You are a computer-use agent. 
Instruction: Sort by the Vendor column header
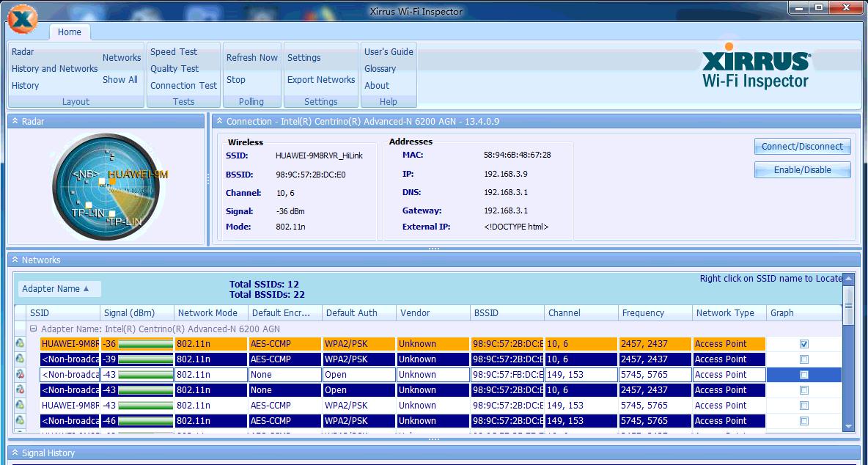pos(433,312)
